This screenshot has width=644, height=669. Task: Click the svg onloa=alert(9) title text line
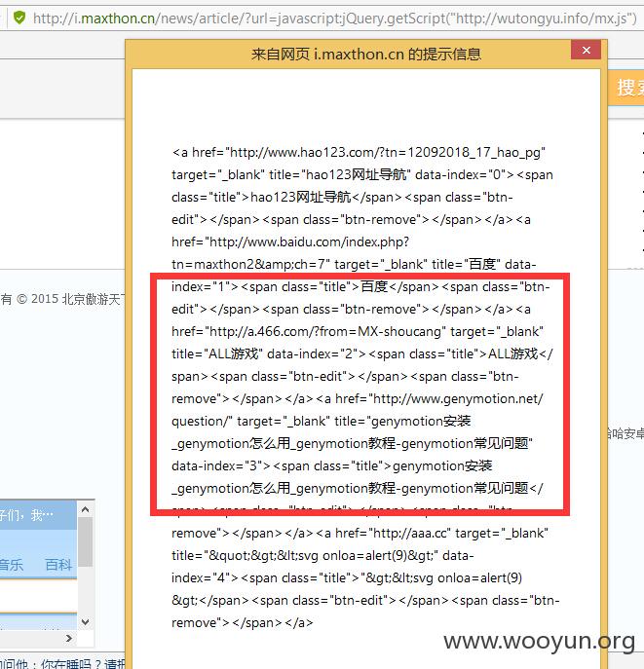pyautogui.click(x=322, y=555)
